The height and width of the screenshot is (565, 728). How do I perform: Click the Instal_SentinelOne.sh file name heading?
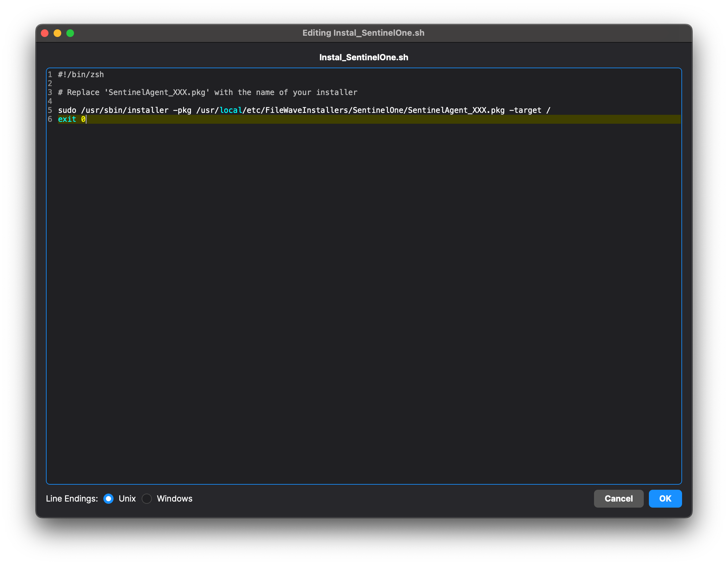(x=364, y=57)
